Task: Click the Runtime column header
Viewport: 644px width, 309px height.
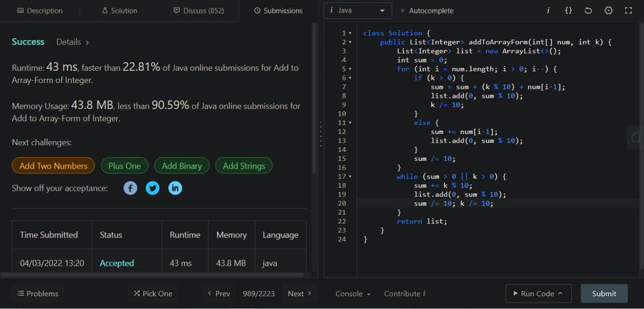Action: click(x=185, y=235)
